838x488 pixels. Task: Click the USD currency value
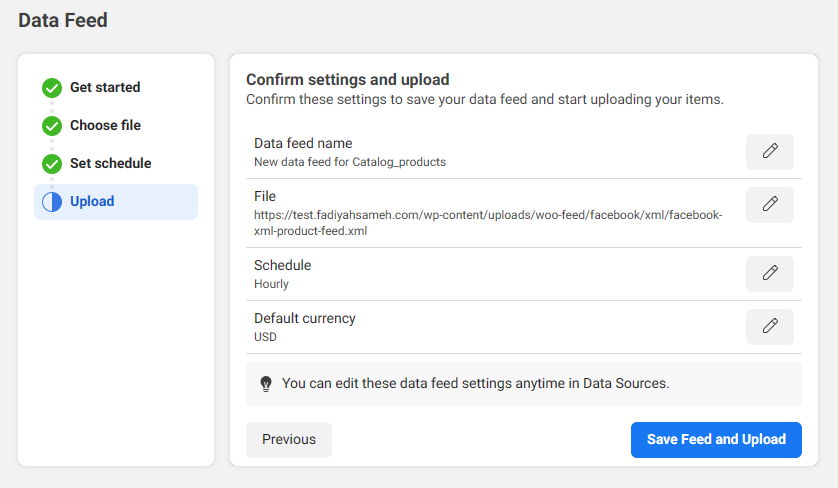coord(265,337)
